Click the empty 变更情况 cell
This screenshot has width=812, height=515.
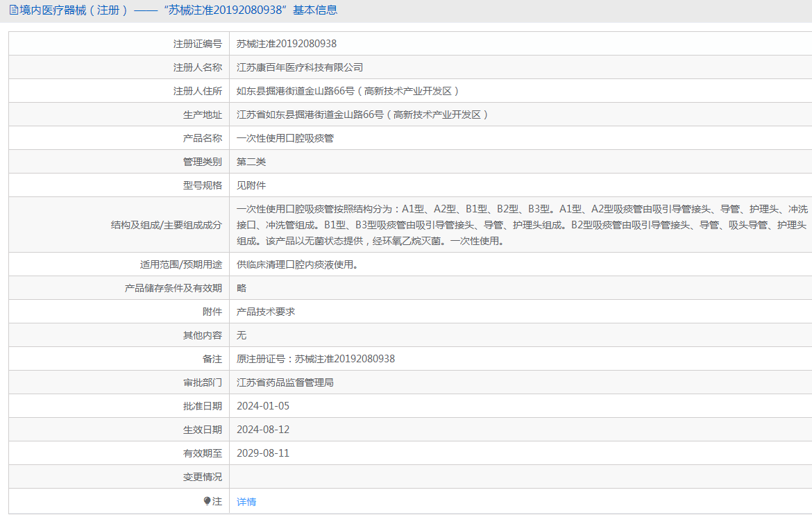pos(521,477)
